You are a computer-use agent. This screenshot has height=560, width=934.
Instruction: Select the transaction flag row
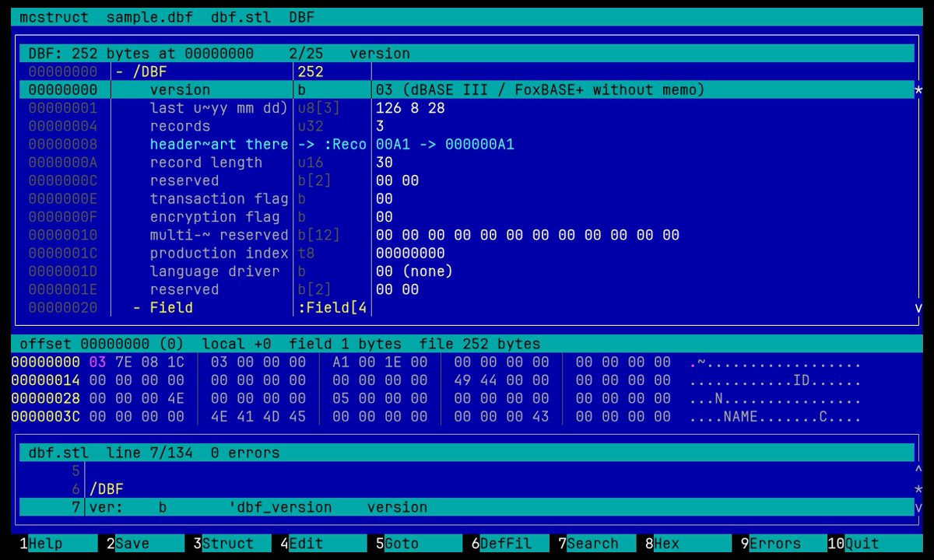click(467, 199)
